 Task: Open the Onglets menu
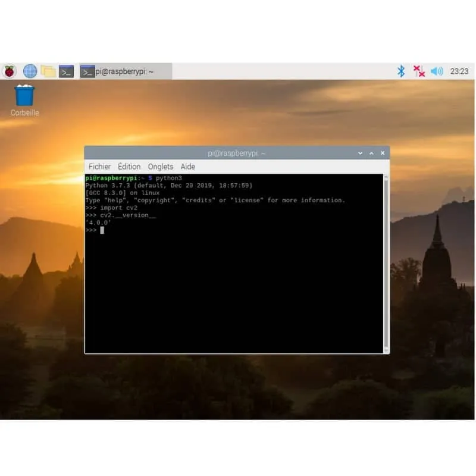pyautogui.click(x=161, y=167)
